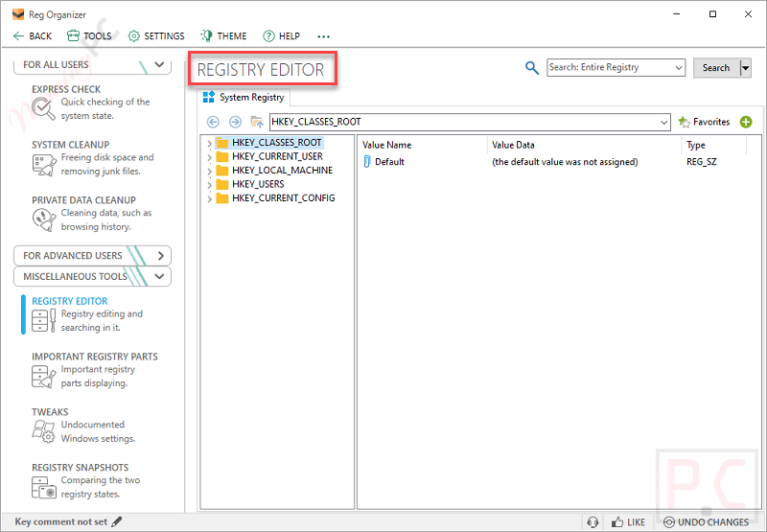Click the Registry Snapshots camera icon

[44, 488]
